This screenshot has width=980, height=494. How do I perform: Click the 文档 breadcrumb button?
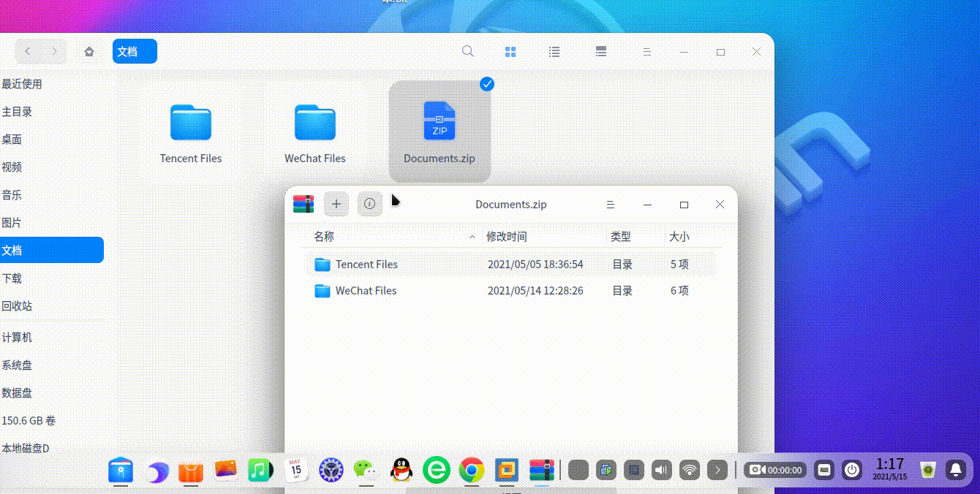click(135, 52)
